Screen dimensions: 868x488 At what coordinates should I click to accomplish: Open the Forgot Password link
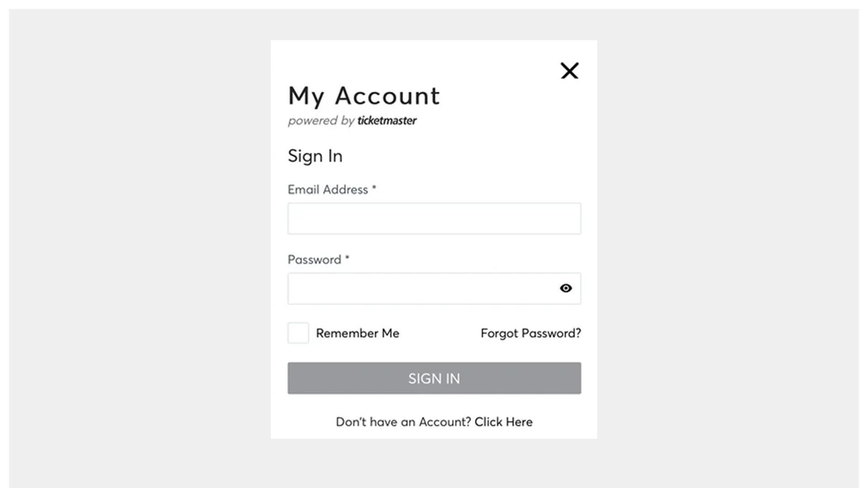point(530,333)
